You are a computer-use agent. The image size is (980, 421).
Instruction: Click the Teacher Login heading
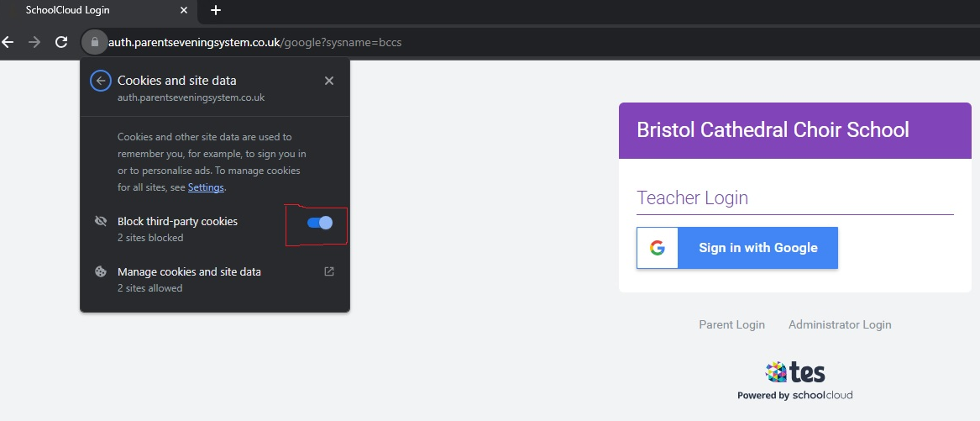point(692,197)
